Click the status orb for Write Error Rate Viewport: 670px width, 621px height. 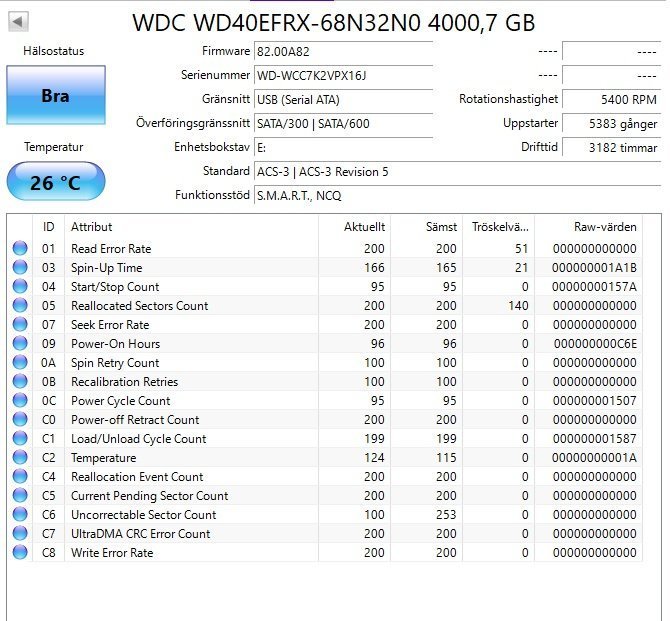(x=20, y=553)
